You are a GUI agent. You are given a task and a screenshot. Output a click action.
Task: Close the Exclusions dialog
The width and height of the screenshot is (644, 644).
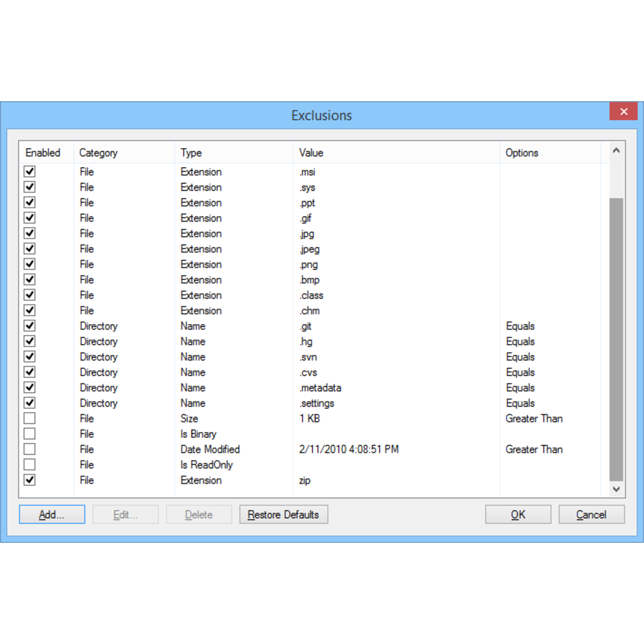[x=623, y=111]
